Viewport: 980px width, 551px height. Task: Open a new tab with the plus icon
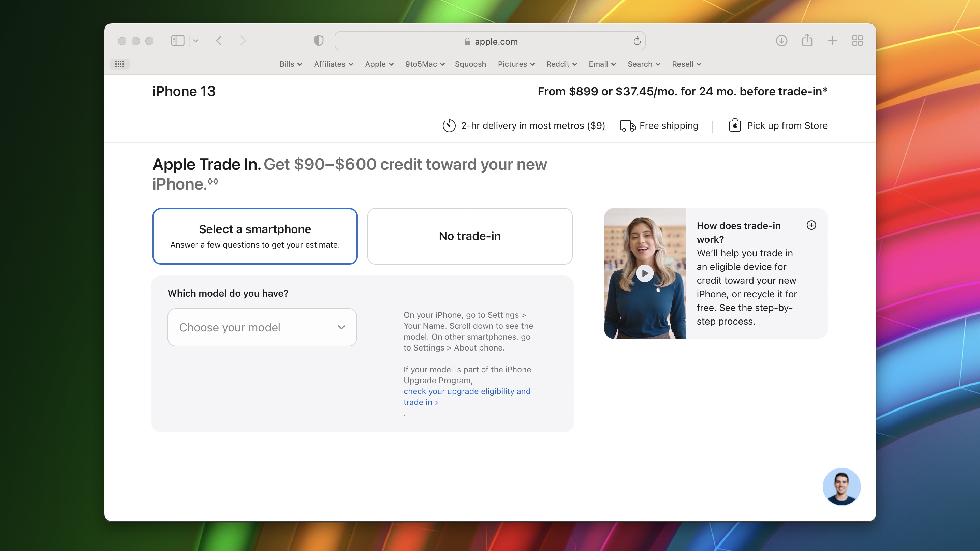point(832,40)
